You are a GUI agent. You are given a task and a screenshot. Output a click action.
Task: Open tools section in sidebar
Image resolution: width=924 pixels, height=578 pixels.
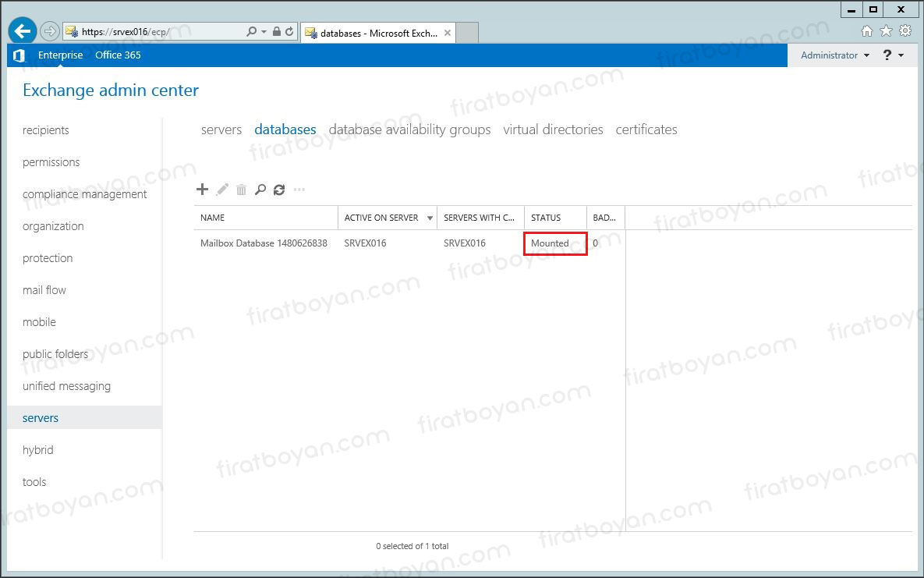34,481
